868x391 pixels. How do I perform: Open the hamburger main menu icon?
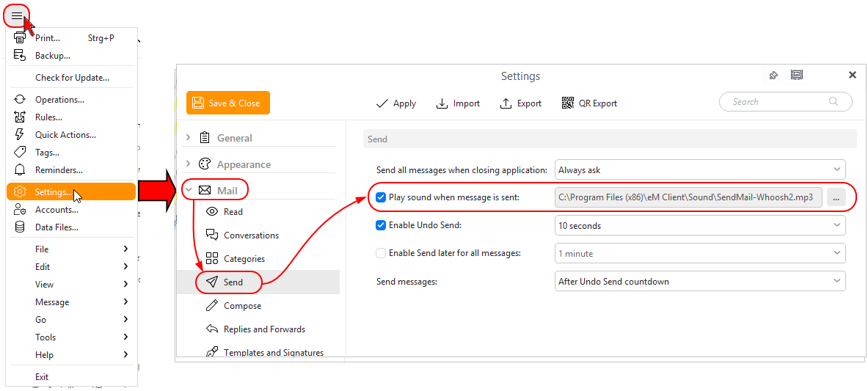click(x=16, y=16)
